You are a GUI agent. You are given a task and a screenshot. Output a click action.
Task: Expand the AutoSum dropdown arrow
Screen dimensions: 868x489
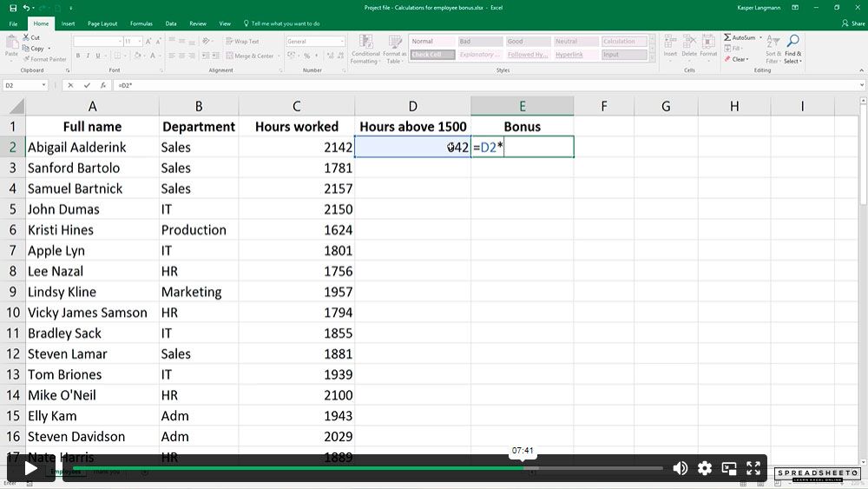760,37
